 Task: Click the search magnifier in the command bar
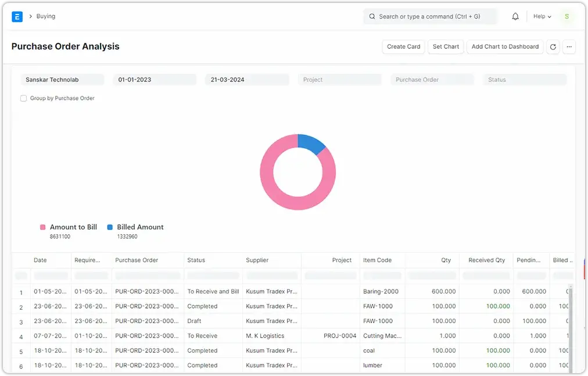pos(372,16)
